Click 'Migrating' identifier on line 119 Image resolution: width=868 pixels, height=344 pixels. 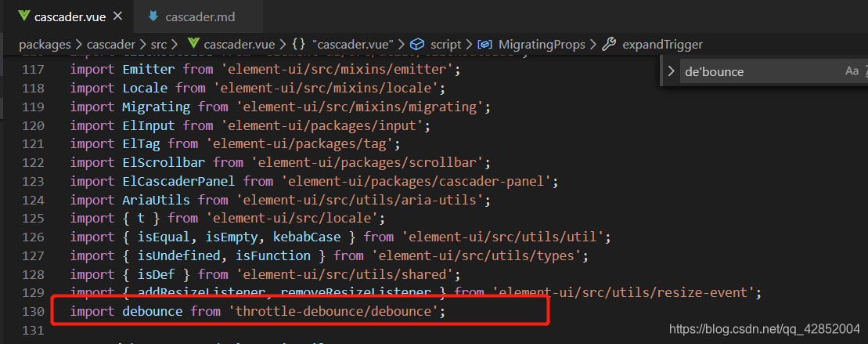click(x=157, y=107)
